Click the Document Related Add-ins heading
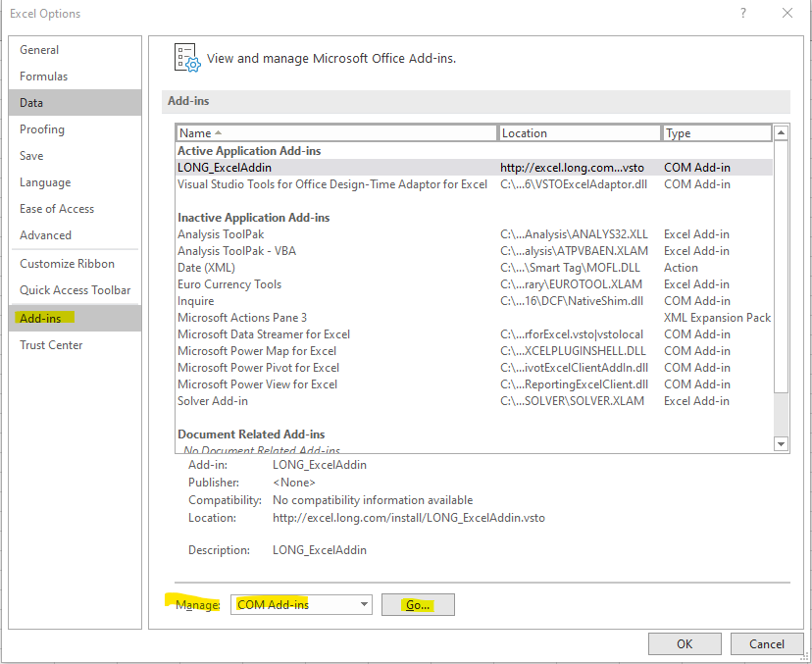The height and width of the screenshot is (664, 812). pyautogui.click(x=251, y=434)
